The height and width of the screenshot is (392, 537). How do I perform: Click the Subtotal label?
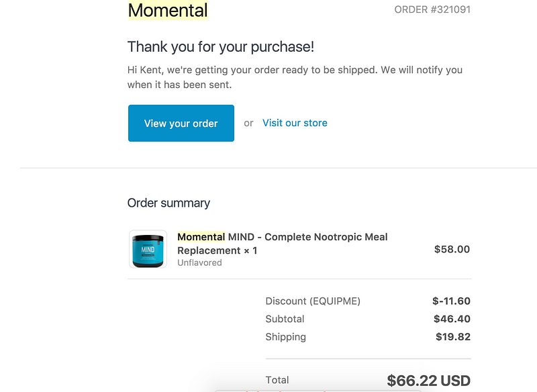(285, 319)
